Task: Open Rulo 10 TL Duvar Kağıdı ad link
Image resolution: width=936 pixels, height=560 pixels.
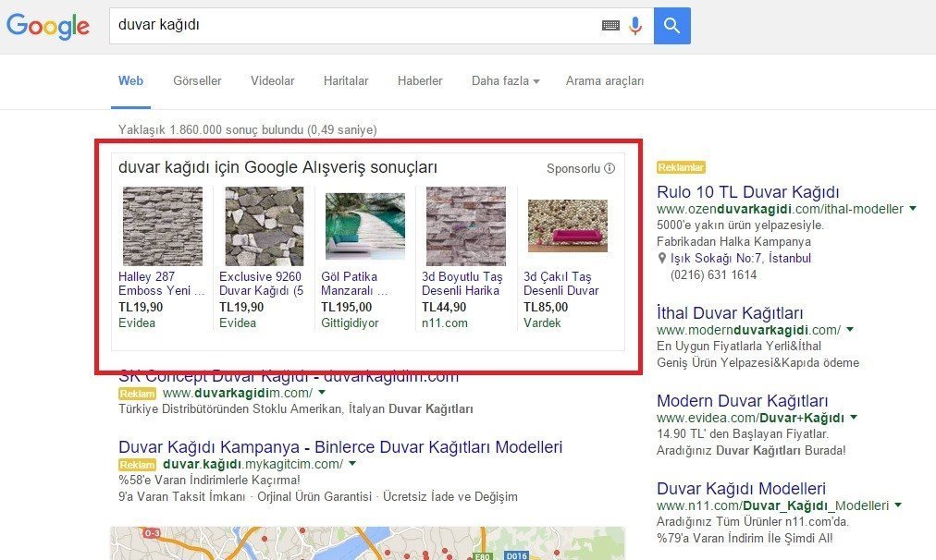Action: pos(747,192)
